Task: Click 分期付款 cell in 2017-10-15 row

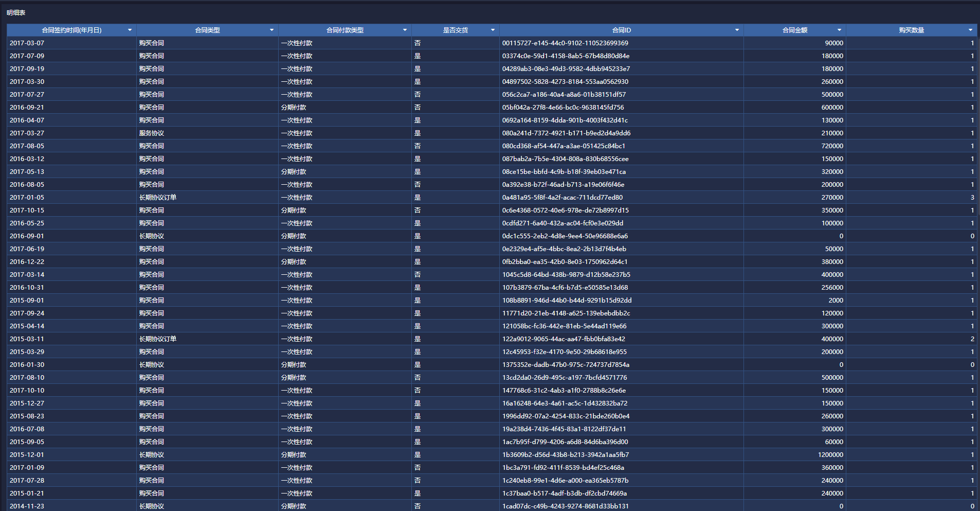Action: click(345, 210)
